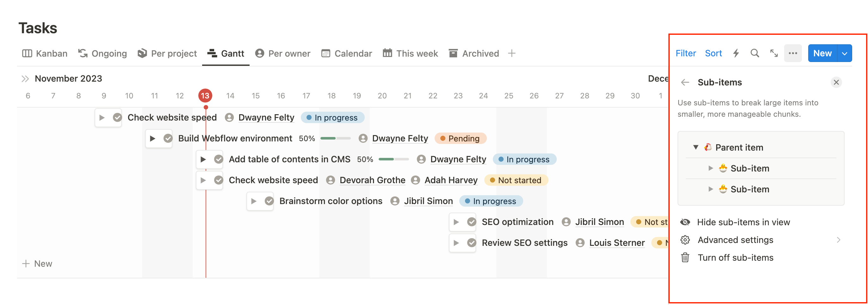Screen dimensions: 868x305
Task: Open search with the magnifier icon
Action: (755, 53)
